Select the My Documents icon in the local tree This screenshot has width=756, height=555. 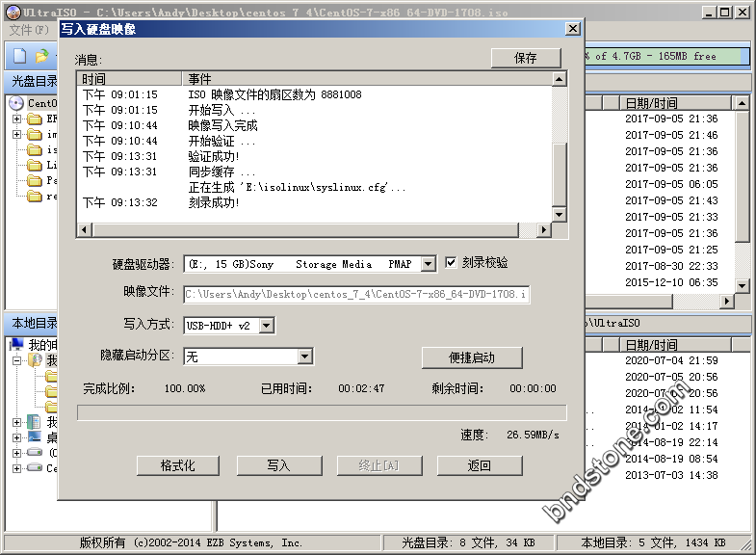(34, 422)
